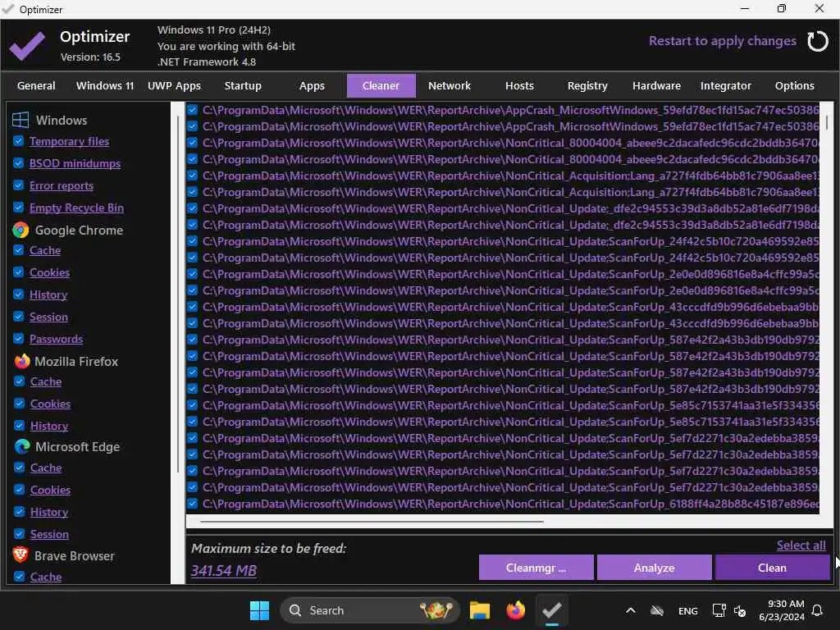Toggle Microsoft Edge History checkbox
The width and height of the screenshot is (840, 630).
pyautogui.click(x=20, y=512)
